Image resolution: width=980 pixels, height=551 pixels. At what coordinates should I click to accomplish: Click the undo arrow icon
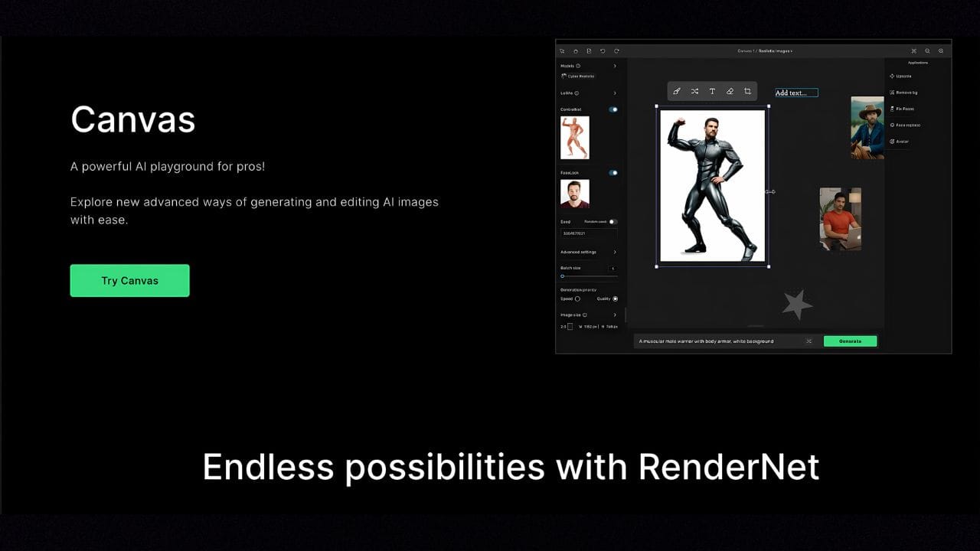(x=603, y=51)
